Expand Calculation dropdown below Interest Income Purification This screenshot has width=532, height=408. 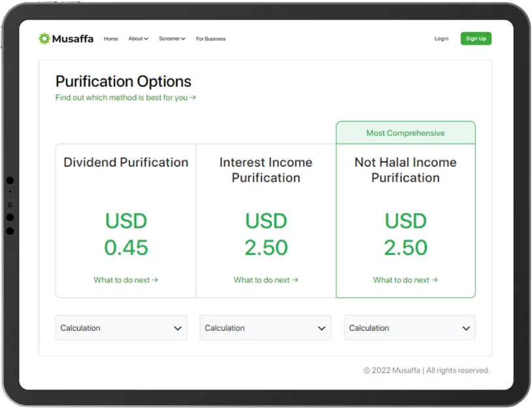pos(265,328)
